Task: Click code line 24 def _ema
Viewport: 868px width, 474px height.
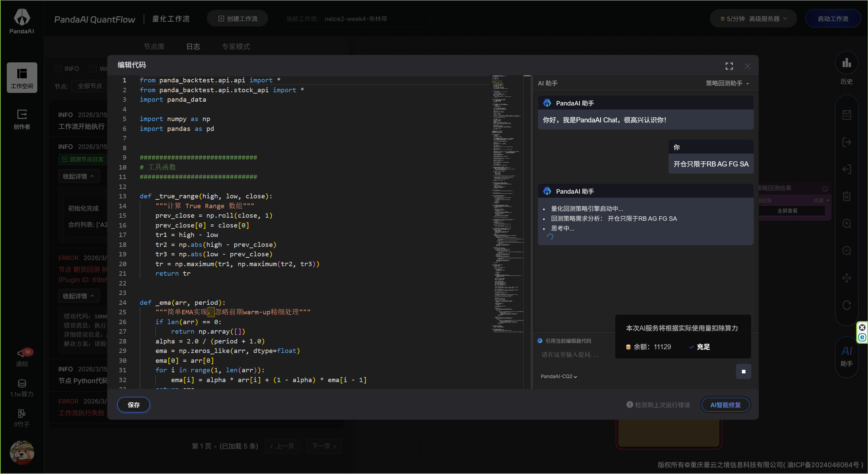Action: (x=182, y=303)
